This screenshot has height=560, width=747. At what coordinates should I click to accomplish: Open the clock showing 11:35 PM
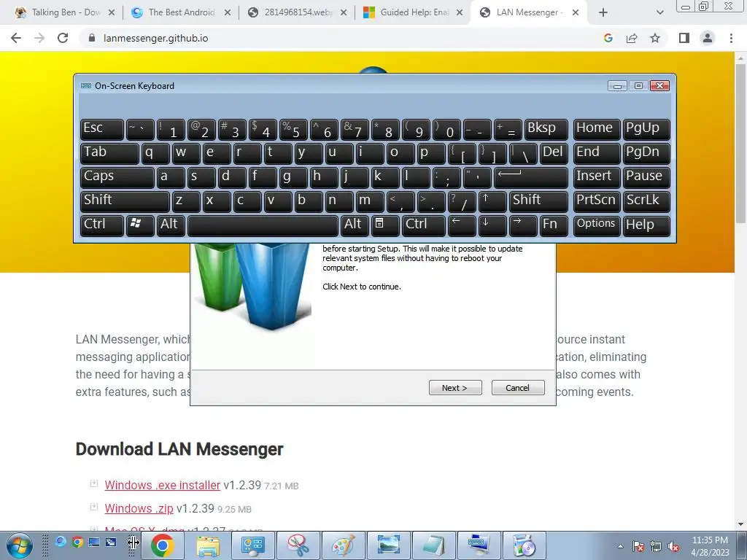710,546
